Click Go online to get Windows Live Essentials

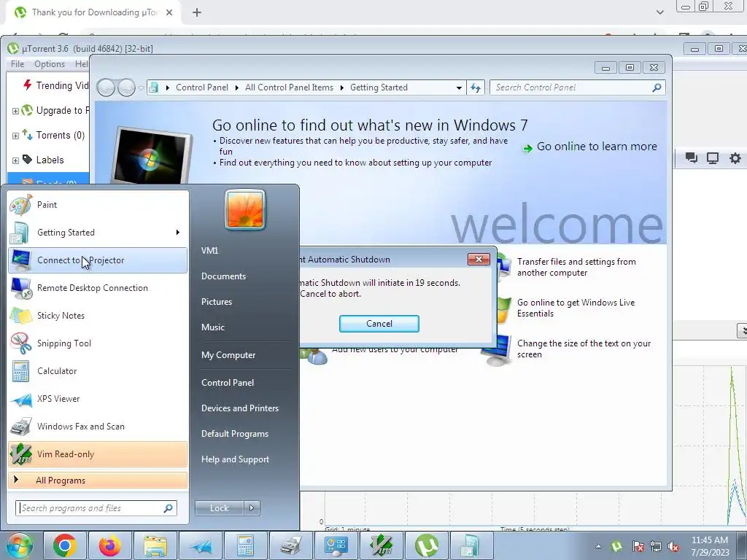point(576,308)
